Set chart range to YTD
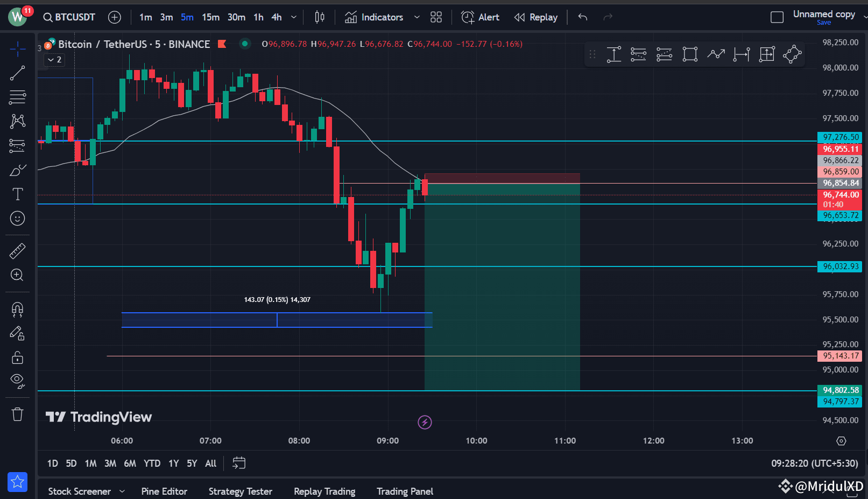 pos(152,463)
